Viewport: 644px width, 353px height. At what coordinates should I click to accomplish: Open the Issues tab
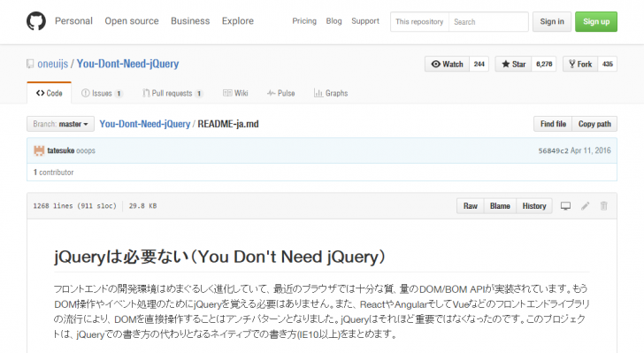pos(102,93)
